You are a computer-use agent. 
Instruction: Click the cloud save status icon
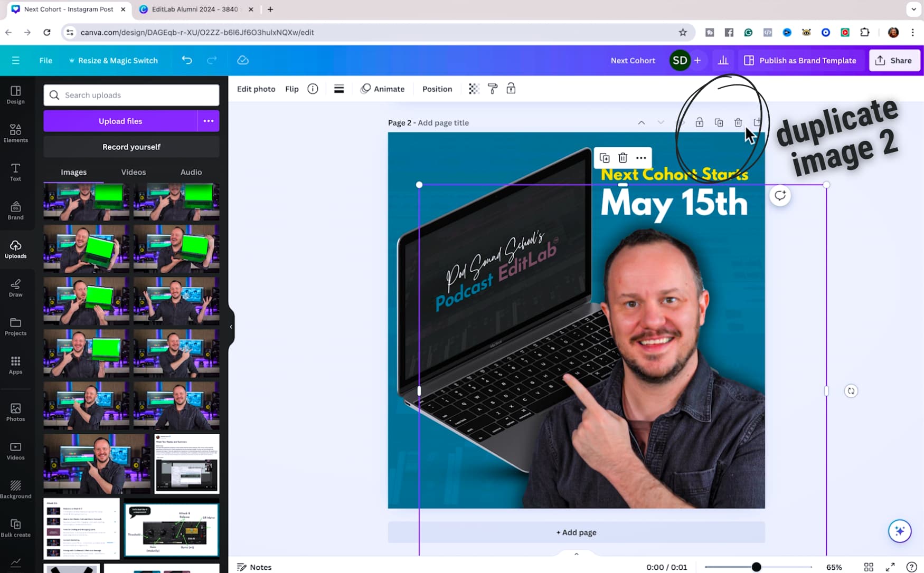[x=243, y=60]
